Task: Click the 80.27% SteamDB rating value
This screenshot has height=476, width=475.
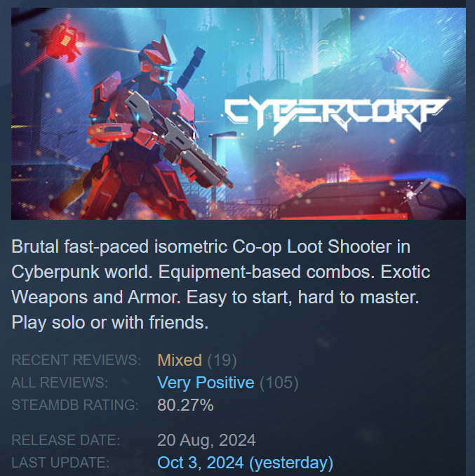Action: [185, 405]
